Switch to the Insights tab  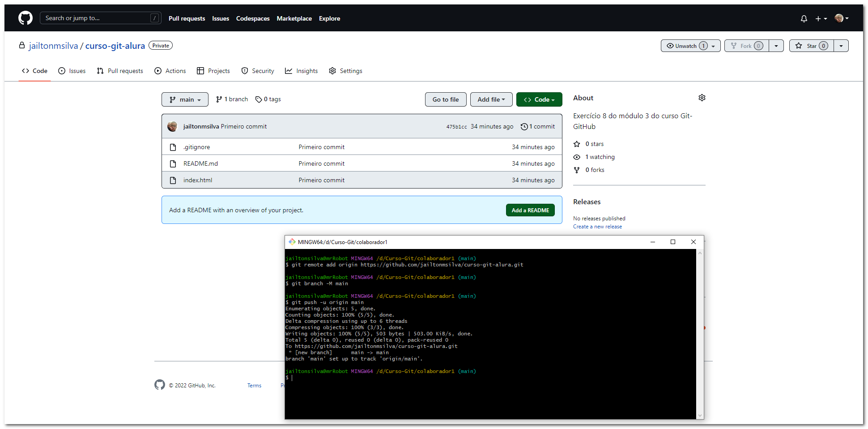[x=302, y=71]
